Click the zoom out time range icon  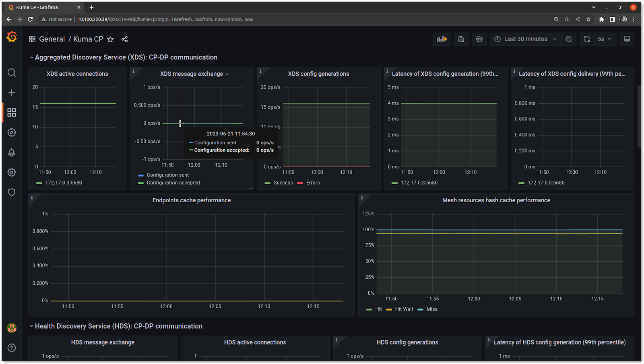pos(569,39)
